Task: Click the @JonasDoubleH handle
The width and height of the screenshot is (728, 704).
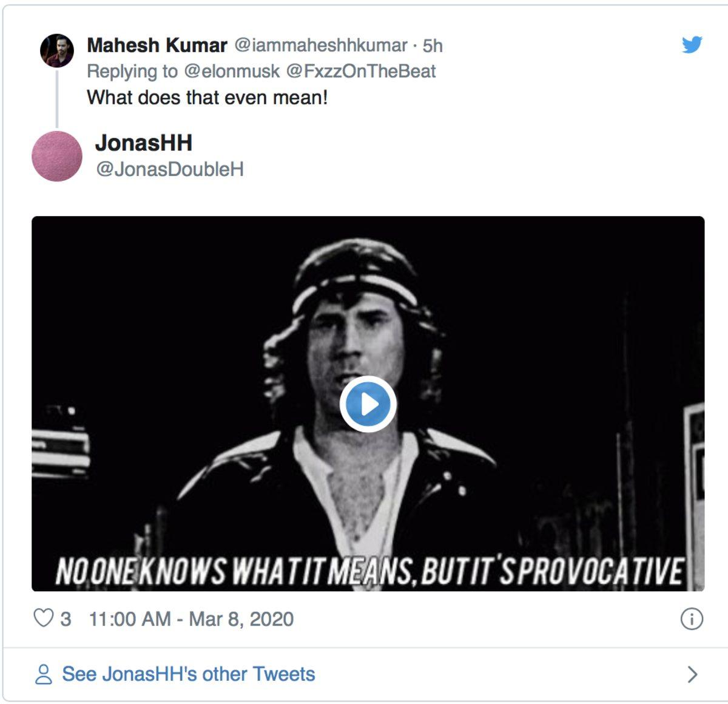Action: [170, 169]
